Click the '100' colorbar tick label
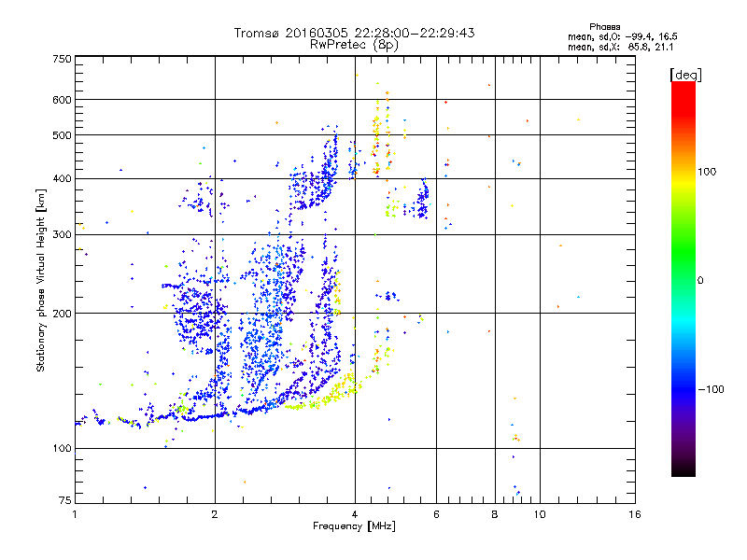The image size is (747, 560). (x=707, y=172)
